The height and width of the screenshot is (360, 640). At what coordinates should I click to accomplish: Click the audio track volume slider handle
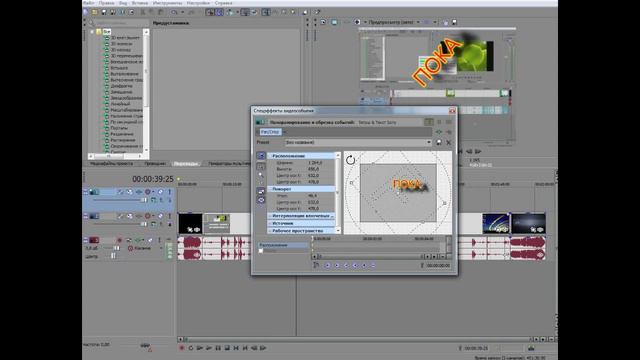click(116, 248)
